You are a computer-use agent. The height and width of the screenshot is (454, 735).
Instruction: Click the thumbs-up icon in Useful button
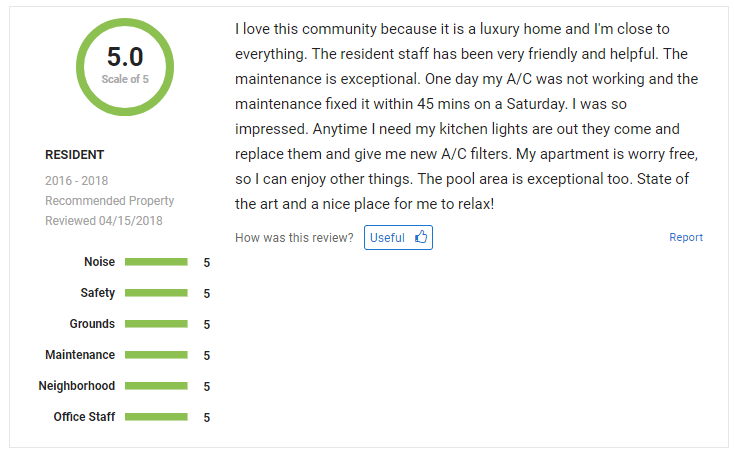click(x=420, y=237)
